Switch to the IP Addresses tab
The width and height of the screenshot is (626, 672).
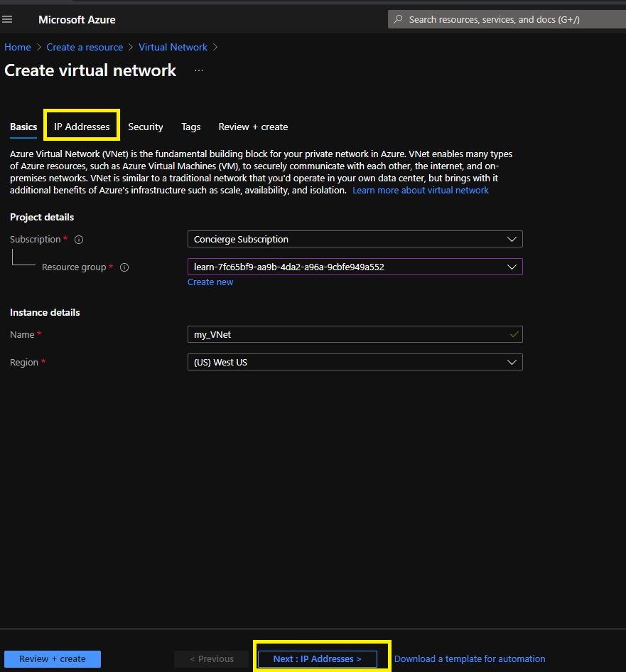coord(81,127)
